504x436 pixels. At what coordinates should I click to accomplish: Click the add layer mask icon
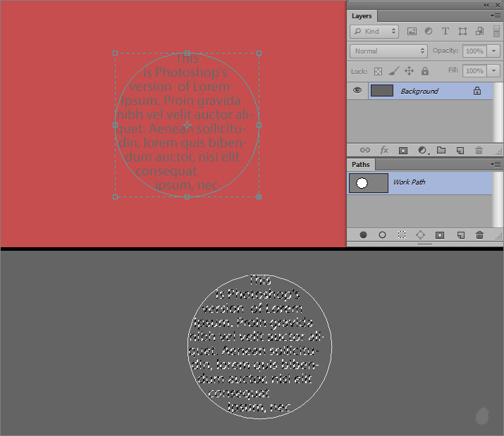click(x=403, y=150)
